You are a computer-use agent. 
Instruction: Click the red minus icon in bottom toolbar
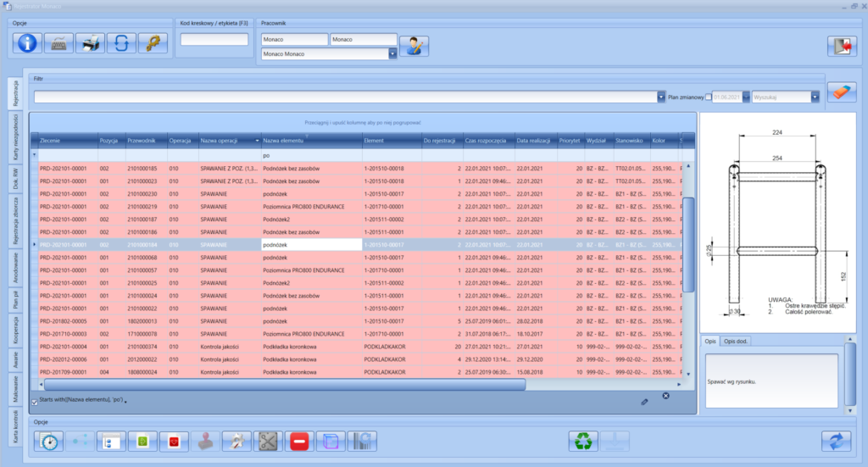click(x=298, y=441)
